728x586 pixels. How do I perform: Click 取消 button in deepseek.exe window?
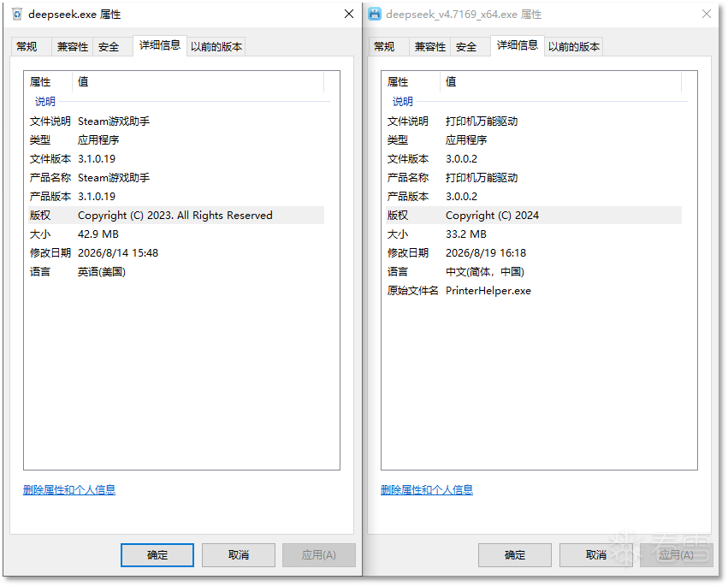click(239, 555)
